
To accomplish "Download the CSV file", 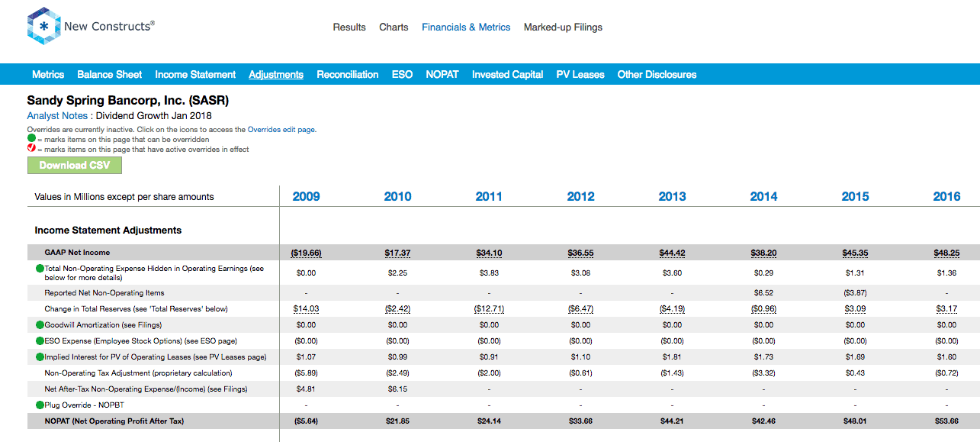I will coord(75,166).
